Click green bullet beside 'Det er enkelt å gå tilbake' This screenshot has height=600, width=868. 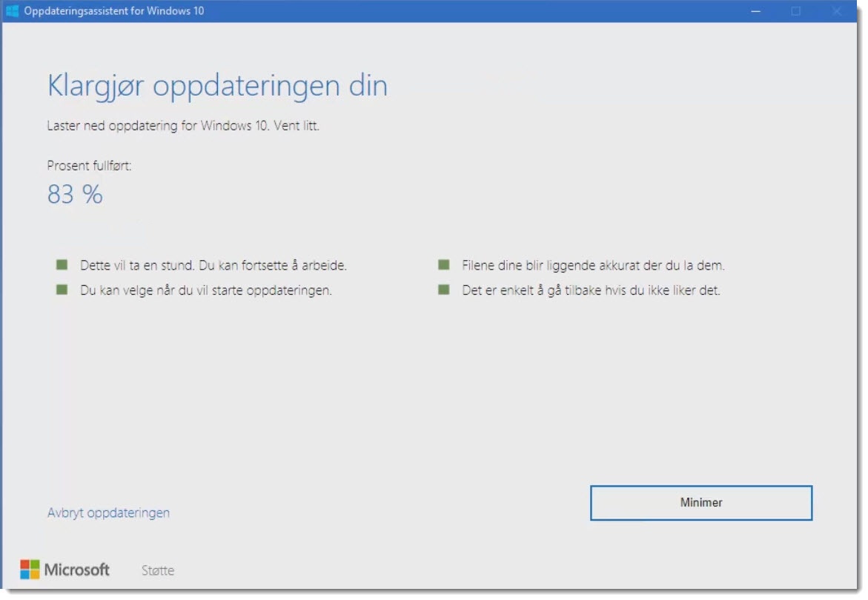click(x=444, y=290)
